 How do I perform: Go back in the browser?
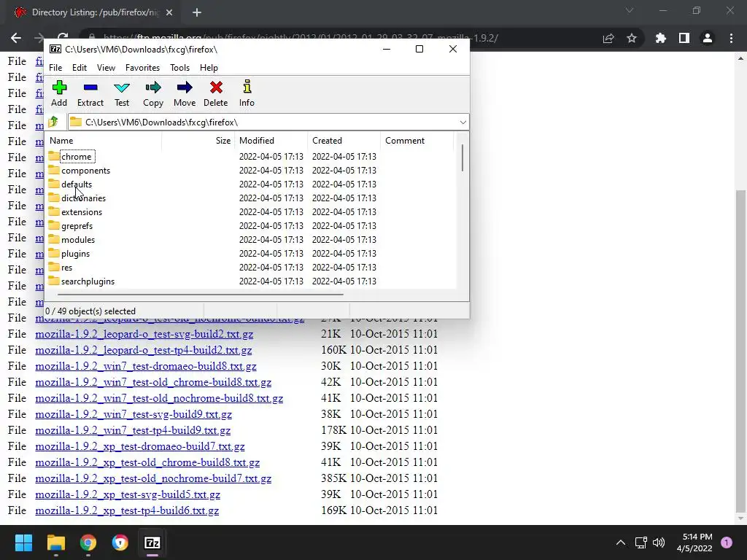(x=16, y=38)
